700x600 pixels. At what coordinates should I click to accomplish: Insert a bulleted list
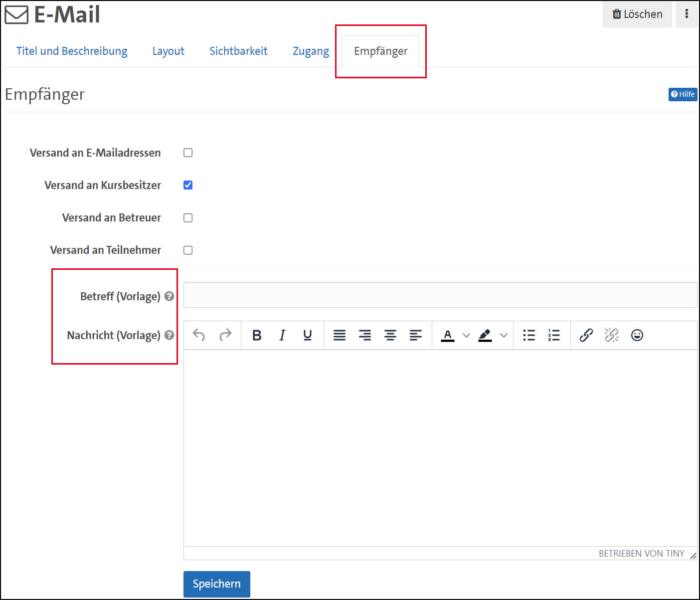coord(529,335)
